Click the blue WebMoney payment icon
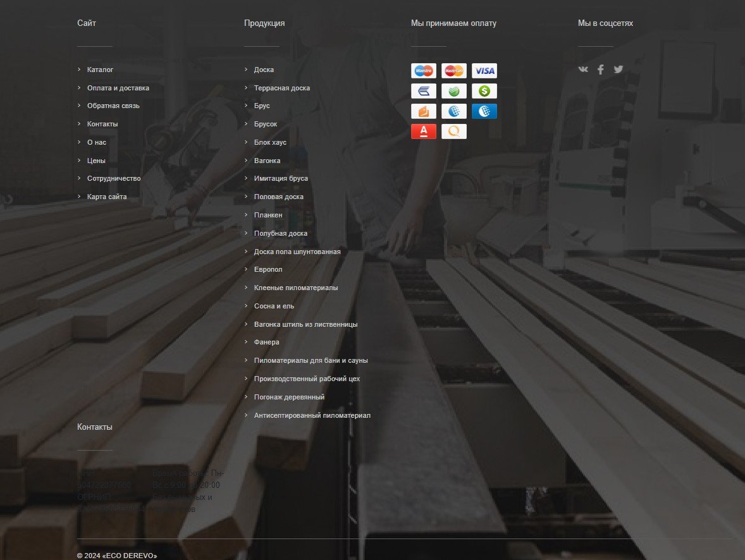Viewport: 745px width, 560px height. click(x=484, y=111)
